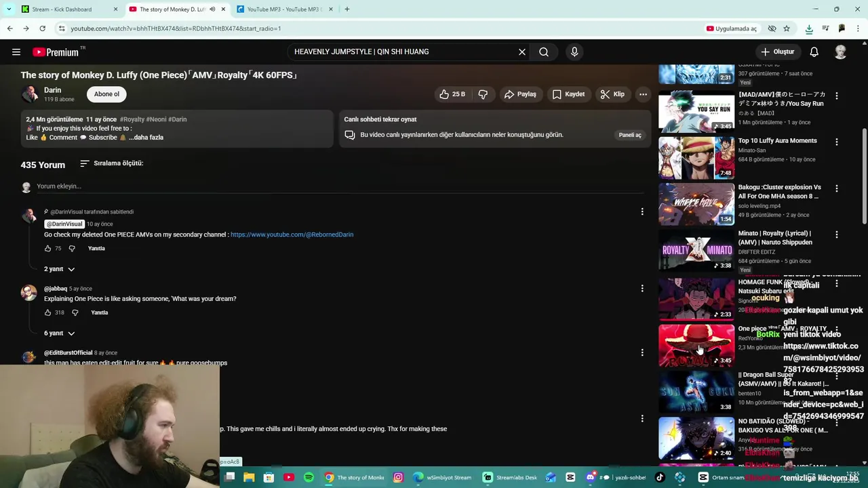Screen dimensions: 868x488
Task: Open the Oluştur create menu
Action: (x=777, y=52)
